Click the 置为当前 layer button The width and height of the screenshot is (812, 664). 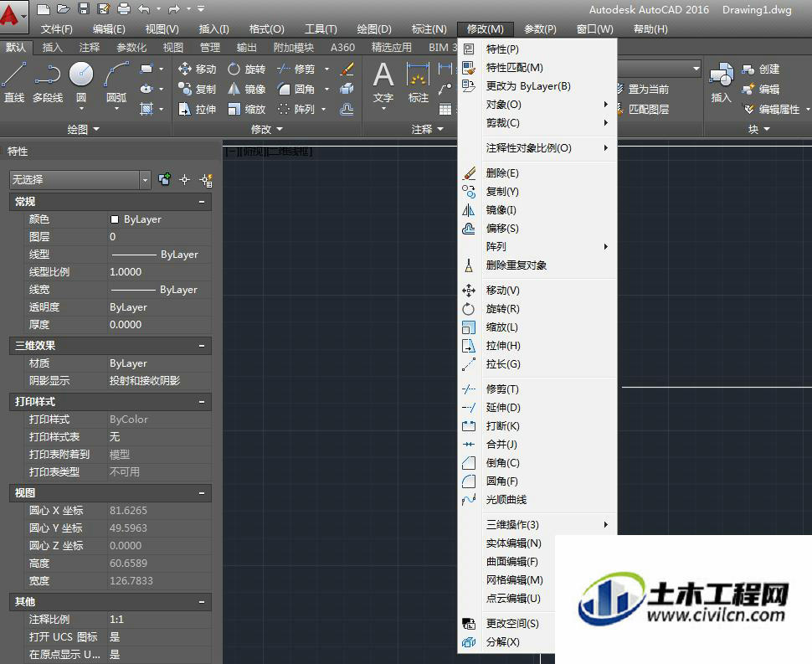[x=643, y=89]
